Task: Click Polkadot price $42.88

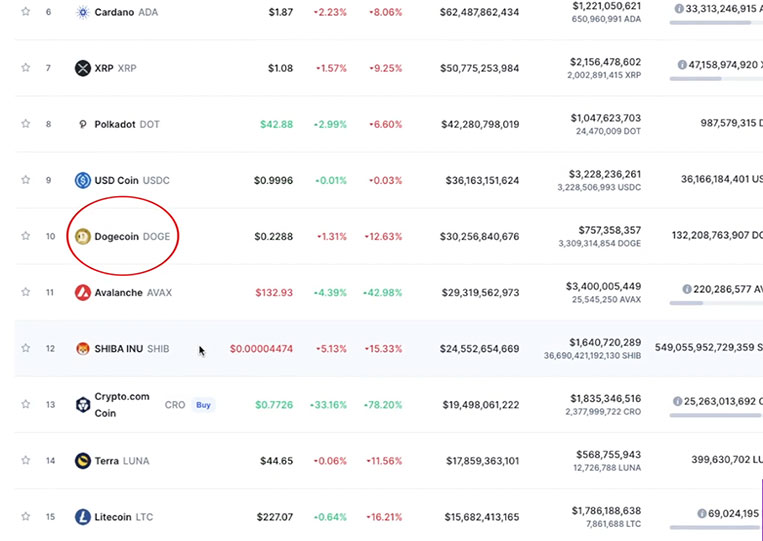Action: click(x=276, y=124)
